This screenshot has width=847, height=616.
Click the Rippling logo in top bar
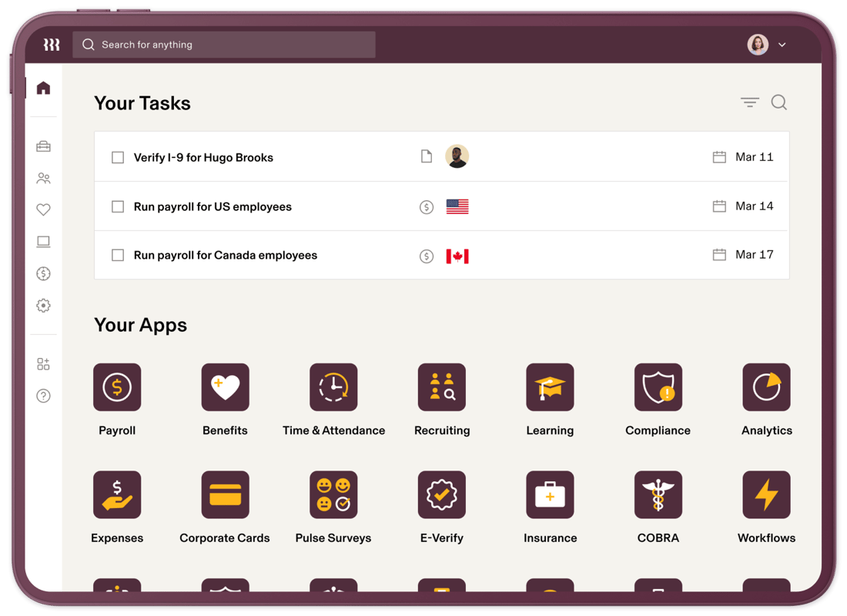(52, 45)
